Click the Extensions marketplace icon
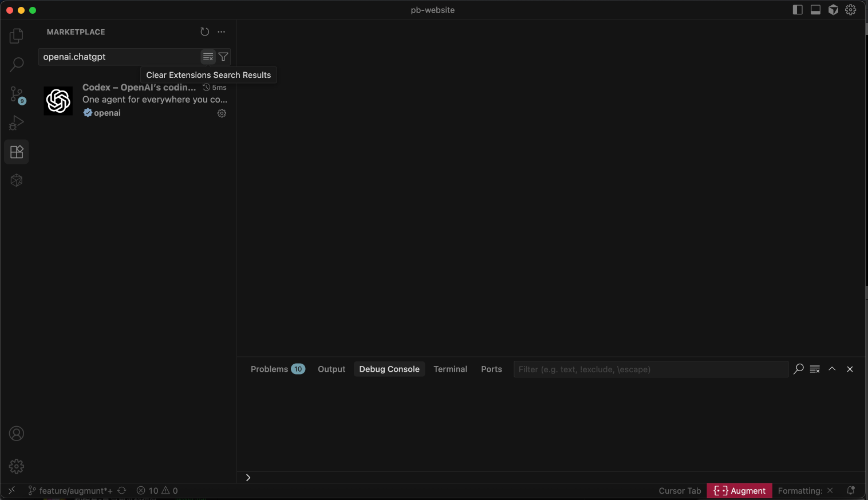868x500 pixels. pos(16,151)
